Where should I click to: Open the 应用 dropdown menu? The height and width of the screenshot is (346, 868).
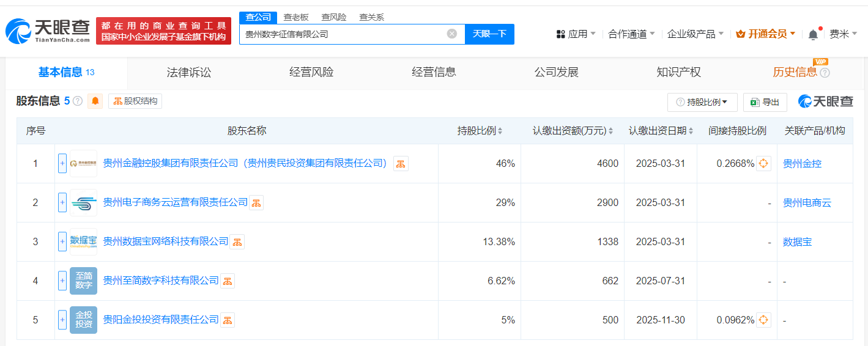[576, 34]
